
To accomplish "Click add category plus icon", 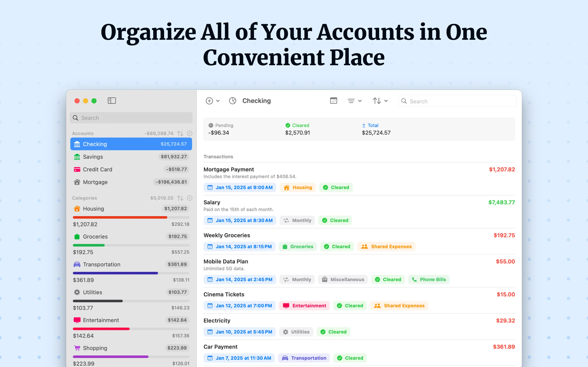I will pos(189,198).
